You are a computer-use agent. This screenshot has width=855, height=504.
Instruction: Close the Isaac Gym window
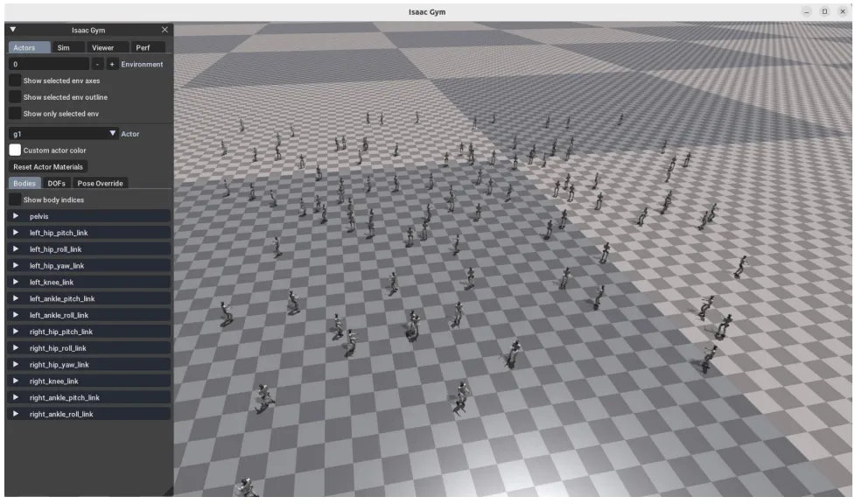pos(843,11)
